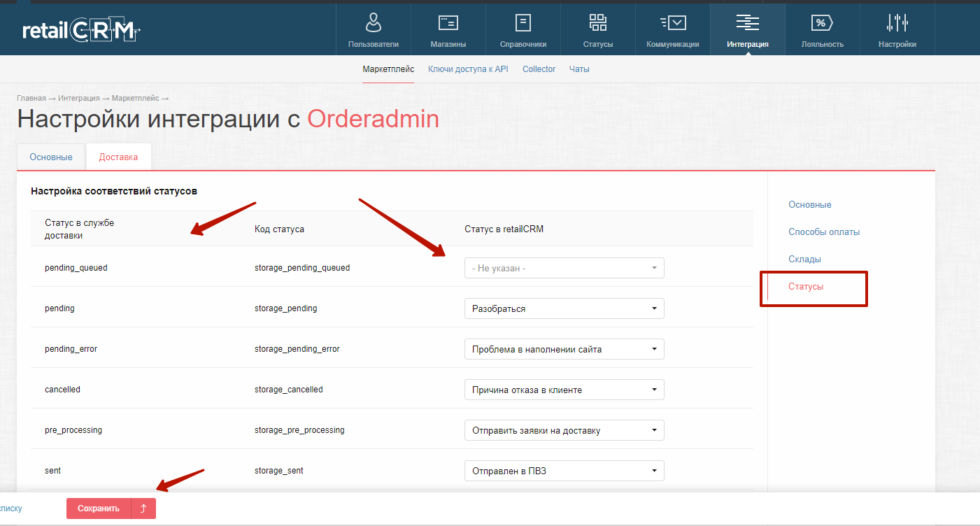Image resolution: width=980 pixels, height=526 pixels.
Task: Click the Главная breadcrumb link
Action: click(31, 98)
